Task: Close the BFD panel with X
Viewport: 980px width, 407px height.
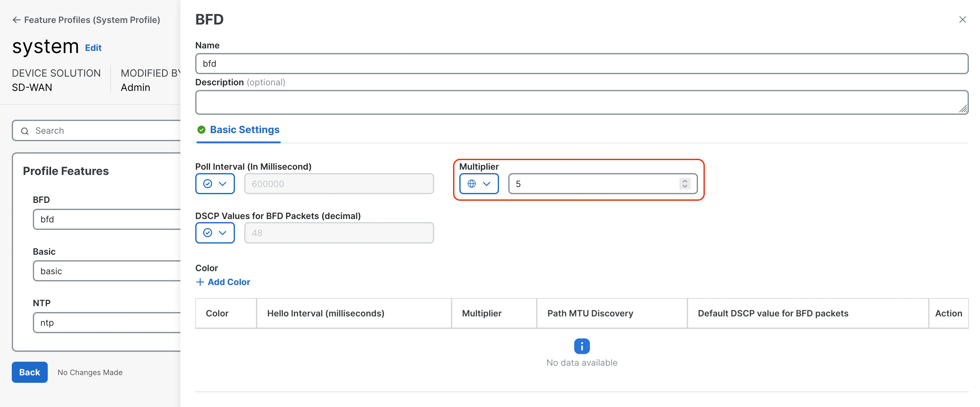Action: tap(962, 20)
